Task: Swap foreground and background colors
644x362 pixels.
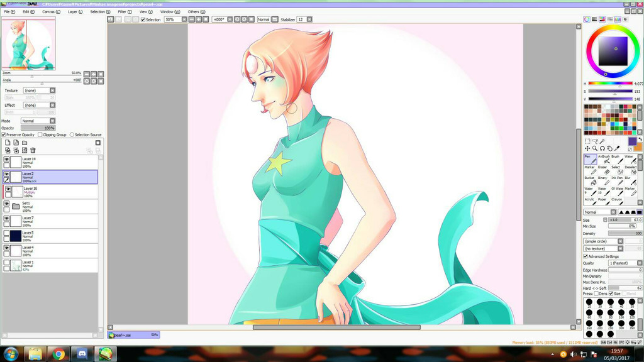Action: coord(640,140)
